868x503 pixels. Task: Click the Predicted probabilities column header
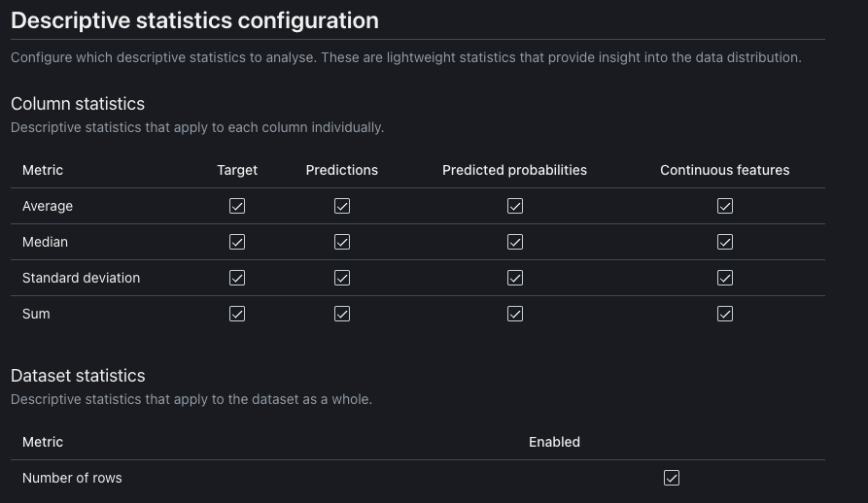coord(514,170)
